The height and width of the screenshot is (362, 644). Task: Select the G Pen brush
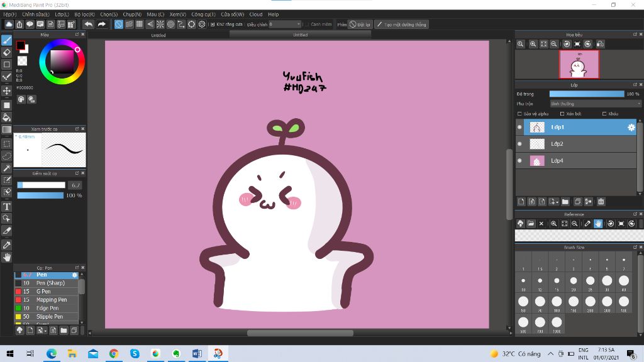[46, 292]
